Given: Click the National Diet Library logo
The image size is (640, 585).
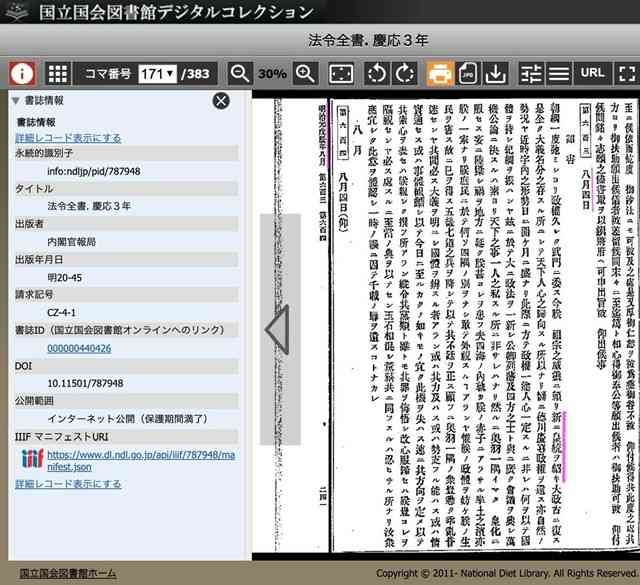Looking at the screenshot, I should (16, 11).
